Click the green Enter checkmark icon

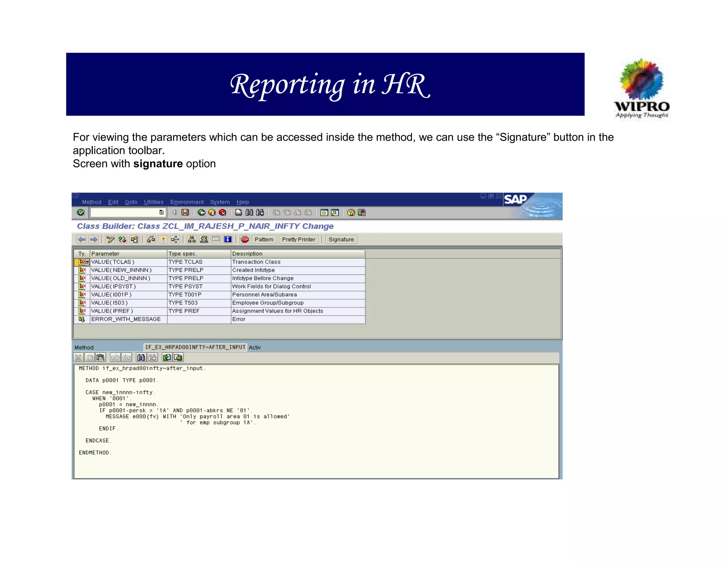click(x=81, y=212)
